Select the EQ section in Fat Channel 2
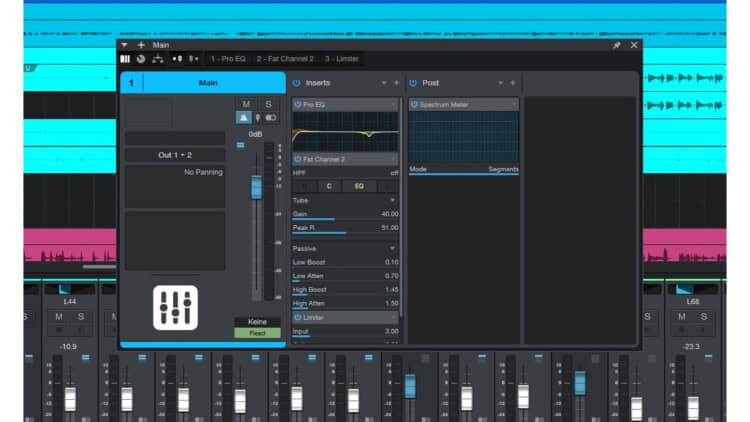This screenshot has height=422, width=750. click(359, 186)
